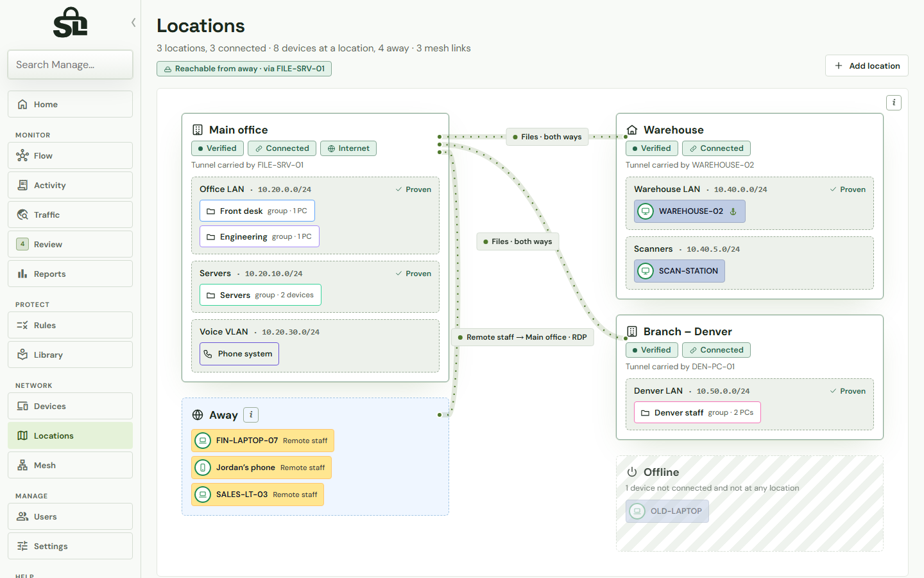Open the canvas info button
Viewport: 924px width, 578px height.
tap(894, 103)
